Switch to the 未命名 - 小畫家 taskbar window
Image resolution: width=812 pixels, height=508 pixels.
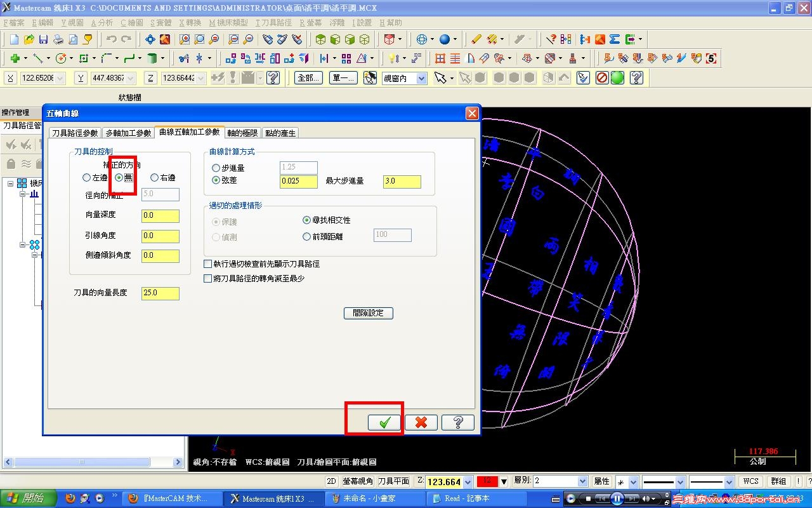(x=377, y=498)
